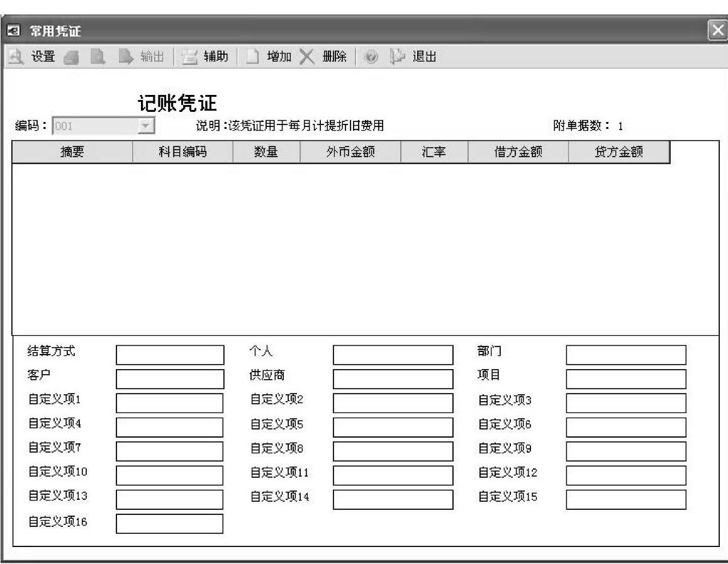The width and height of the screenshot is (728, 564).
Task: Click the 增加 blank page icon
Action: (x=252, y=57)
